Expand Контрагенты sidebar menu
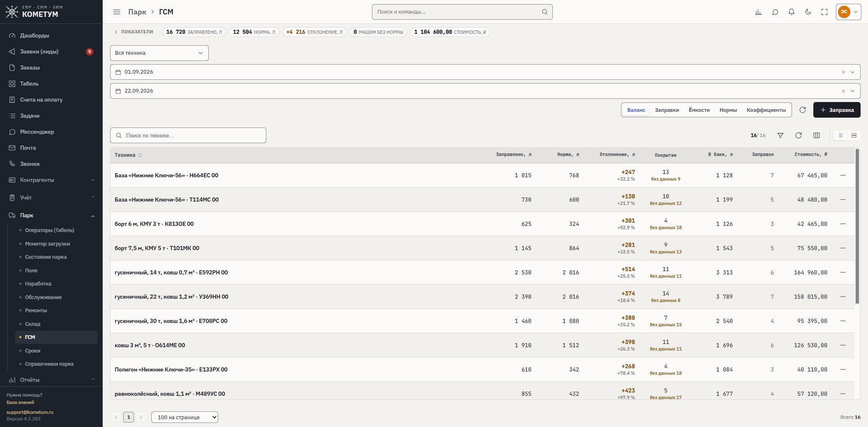 coord(51,180)
